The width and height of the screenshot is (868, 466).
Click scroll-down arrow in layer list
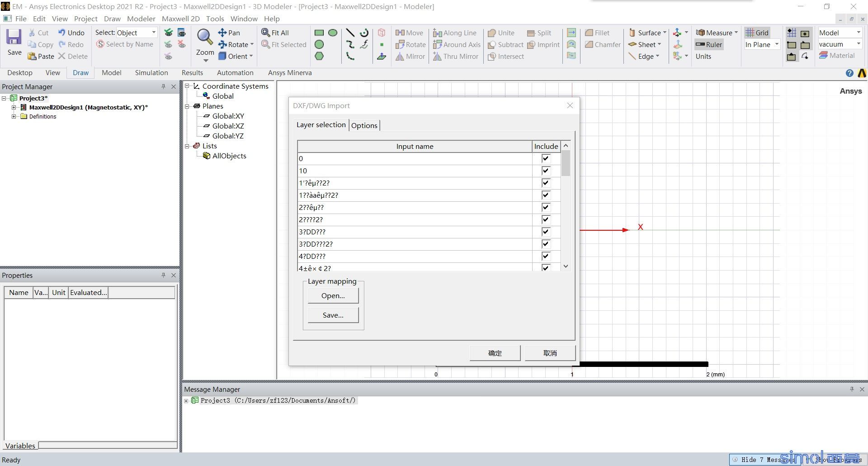pos(566,266)
